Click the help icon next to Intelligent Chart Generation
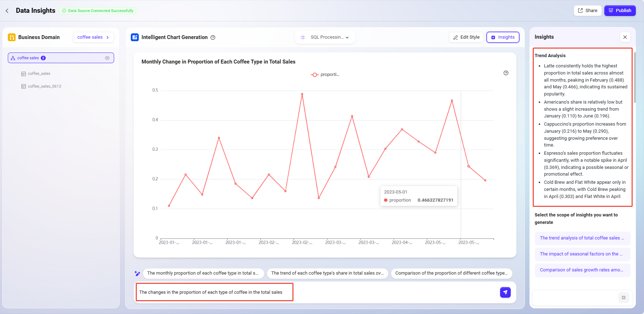Viewport: 644px width, 314px height. 213,37
